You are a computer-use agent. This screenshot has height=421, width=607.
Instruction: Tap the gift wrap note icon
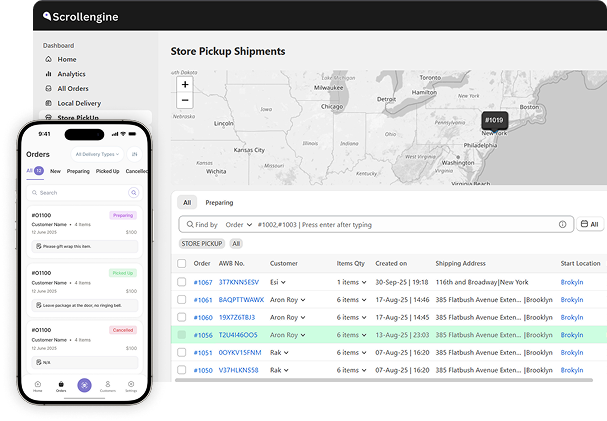pos(39,246)
